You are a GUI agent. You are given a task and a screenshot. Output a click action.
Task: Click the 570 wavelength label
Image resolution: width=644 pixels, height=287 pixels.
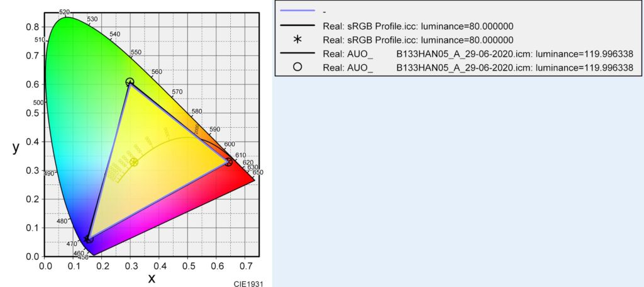177,92
